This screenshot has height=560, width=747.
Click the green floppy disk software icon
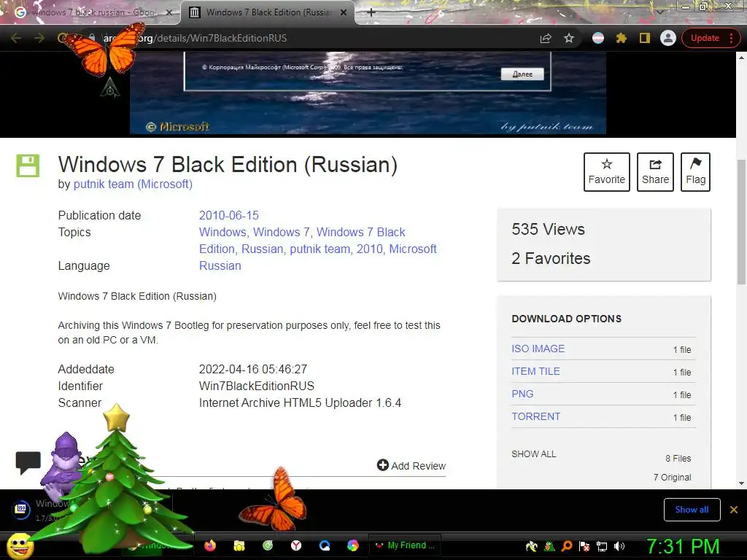click(28, 166)
